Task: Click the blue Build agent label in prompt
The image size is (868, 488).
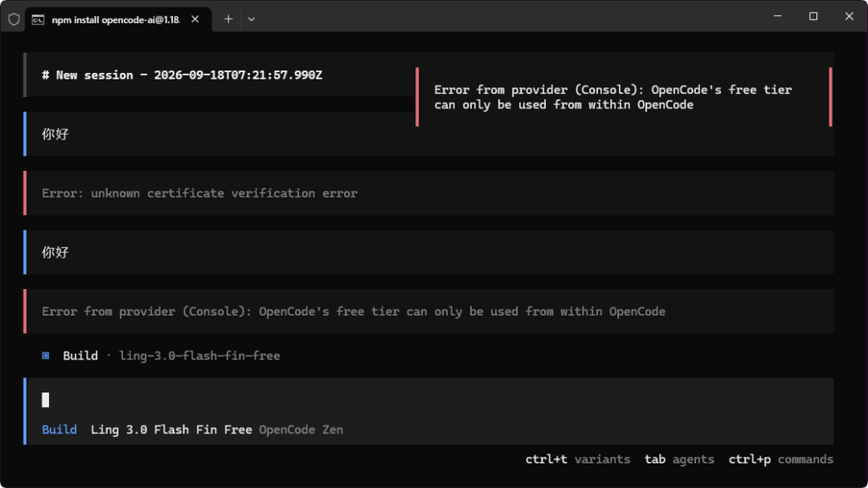Action: [59, 430]
